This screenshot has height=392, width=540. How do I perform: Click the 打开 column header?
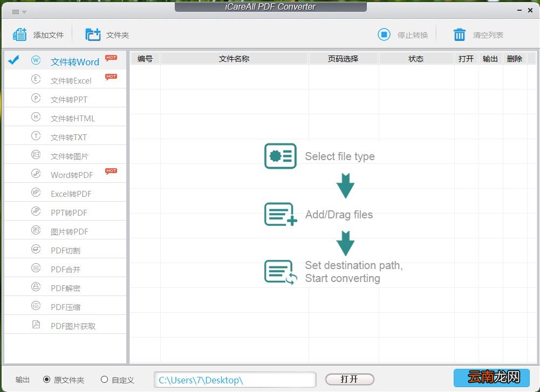point(466,59)
